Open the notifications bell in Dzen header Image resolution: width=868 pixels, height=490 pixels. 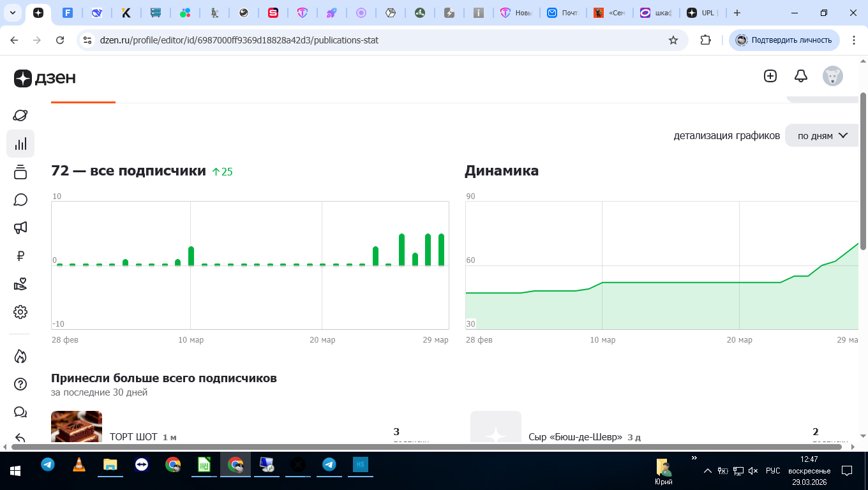point(801,76)
